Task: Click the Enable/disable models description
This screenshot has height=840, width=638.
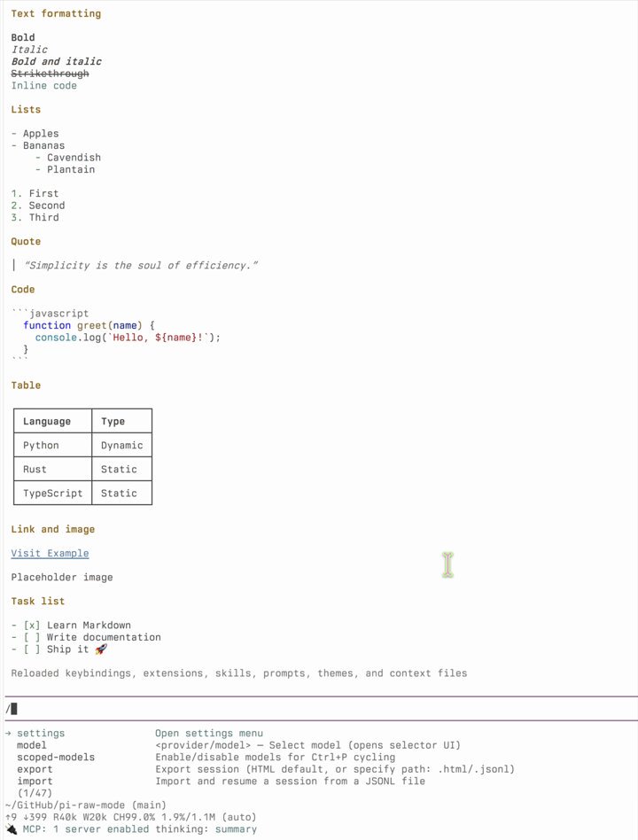Action: [276, 757]
